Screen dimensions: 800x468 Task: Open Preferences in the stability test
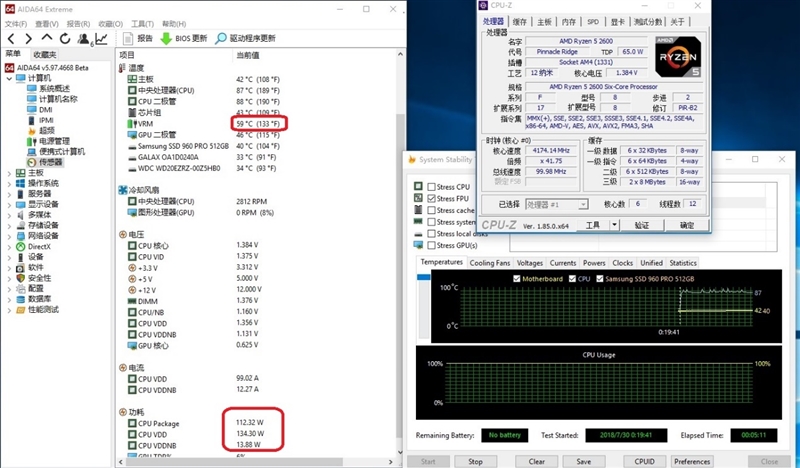click(692, 461)
